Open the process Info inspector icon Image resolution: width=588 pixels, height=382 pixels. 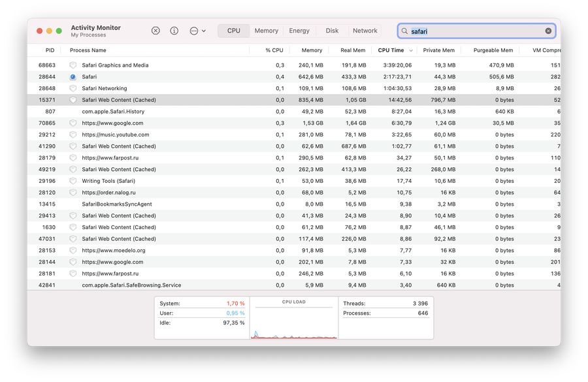point(174,31)
